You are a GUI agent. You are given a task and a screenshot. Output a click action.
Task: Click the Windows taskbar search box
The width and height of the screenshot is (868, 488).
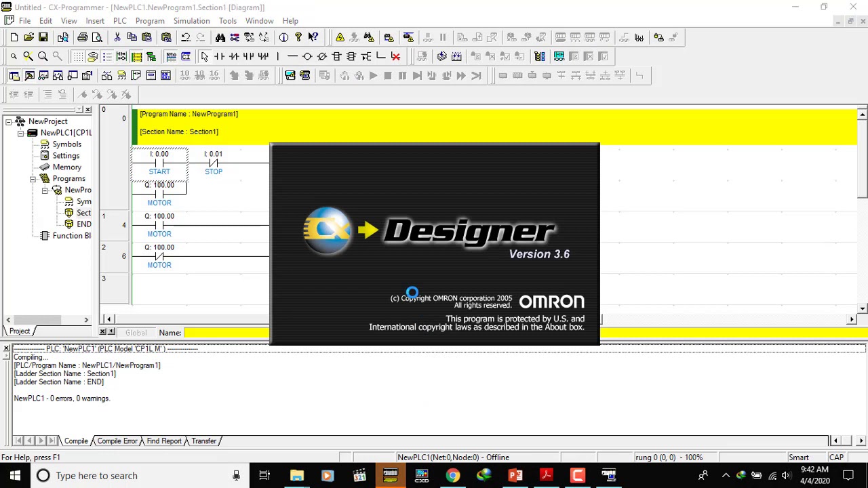[139, 476]
